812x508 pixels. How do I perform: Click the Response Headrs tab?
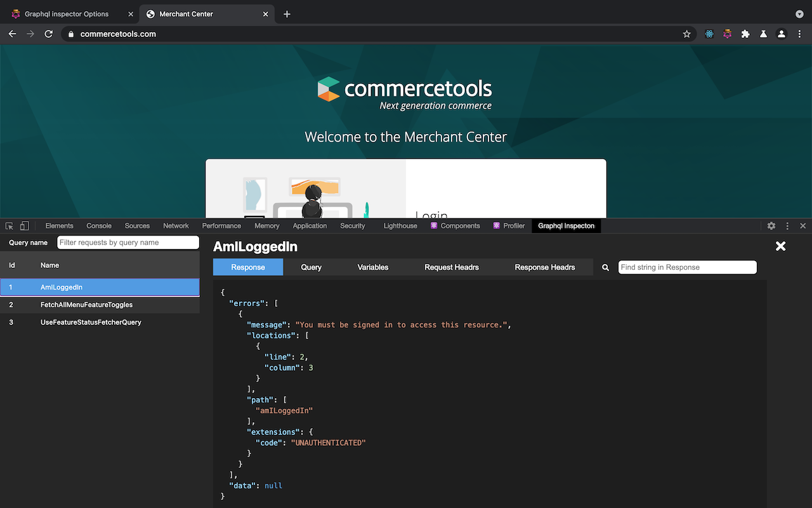point(546,267)
